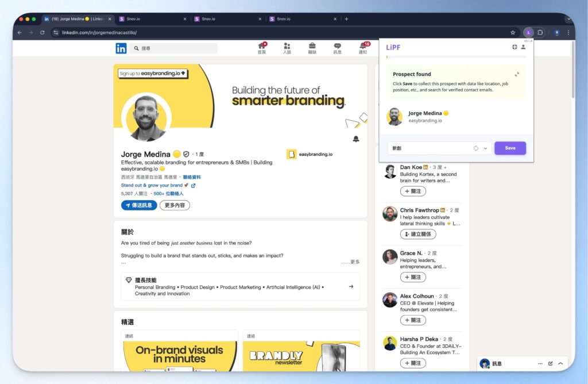Open the 500+ 位聯絡人 connections link
Viewport: 588px width, 384px height.
(168, 194)
